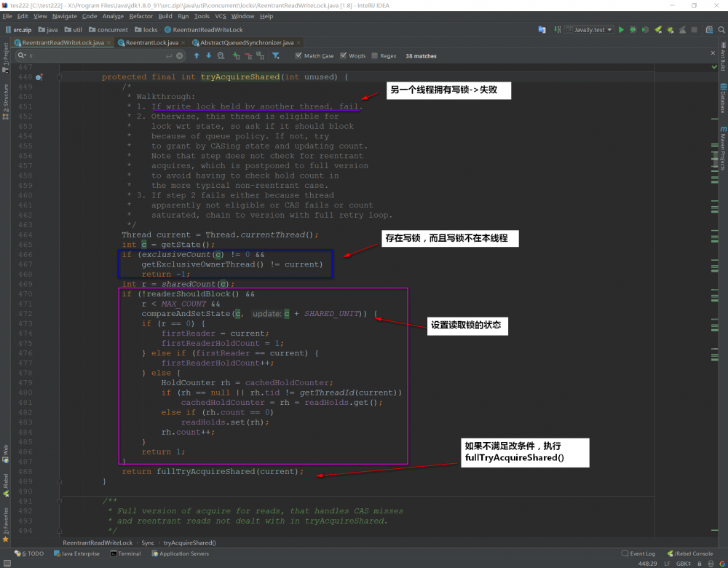Image resolution: width=728 pixels, height=568 pixels.
Task: Uncheck the Words checkbox
Action: pyautogui.click(x=343, y=55)
